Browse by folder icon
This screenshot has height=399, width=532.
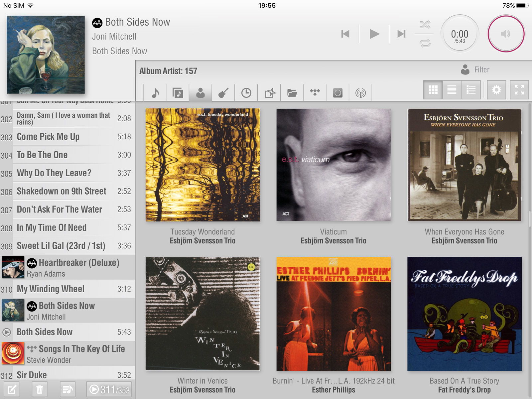[292, 93]
